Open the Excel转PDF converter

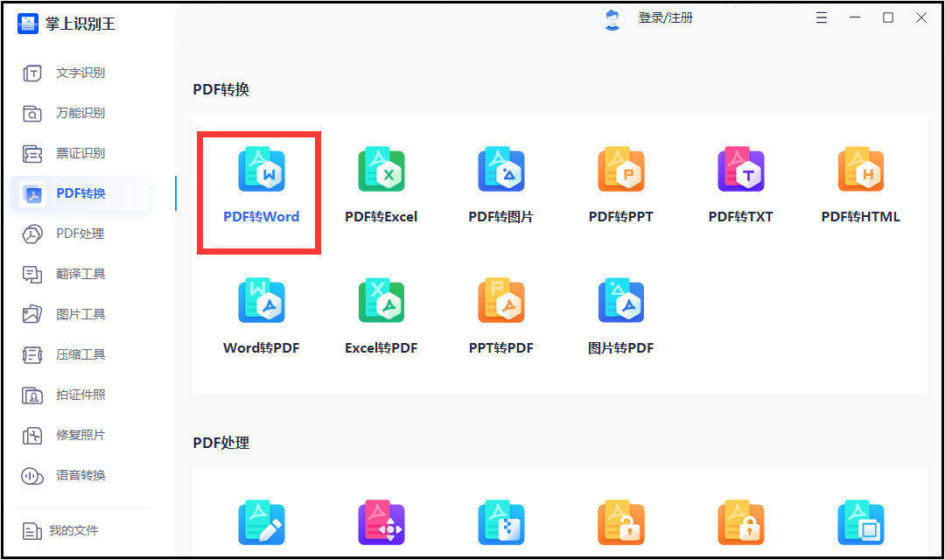(x=381, y=317)
